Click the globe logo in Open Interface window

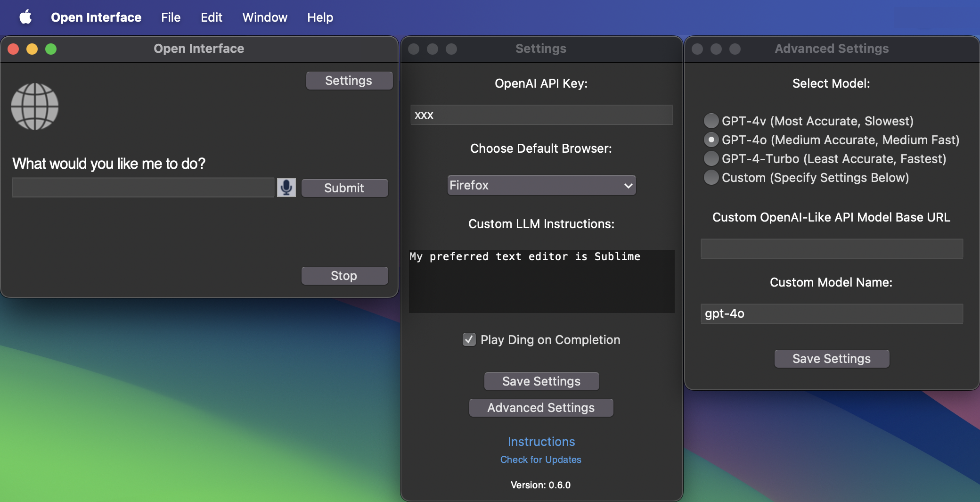[35, 107]
